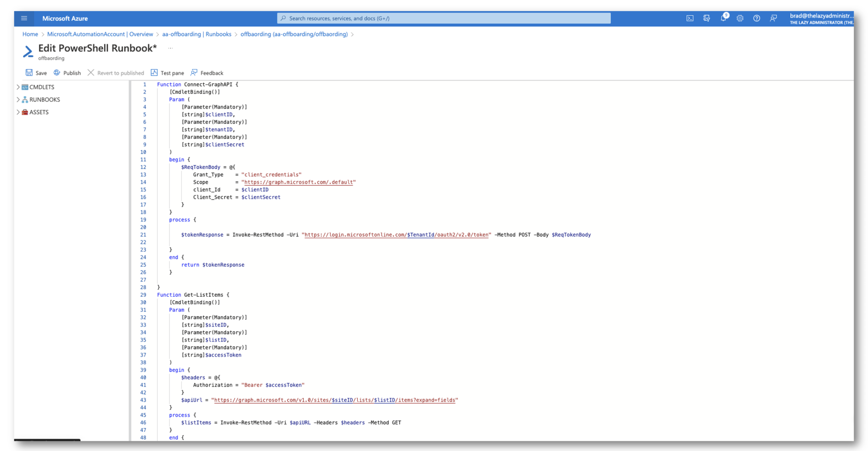The height and width of the screenshot is (451, 868).
Task: Click '[string]$tenantID' on line 7
Action: pyautogui.click(x=207, y=130)
